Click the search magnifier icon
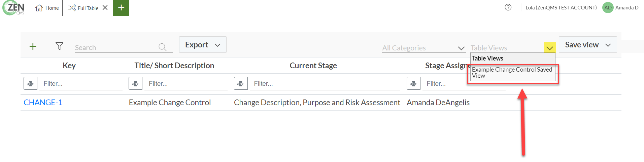Viewport: 644px width, 162px height. pos(163,47)
